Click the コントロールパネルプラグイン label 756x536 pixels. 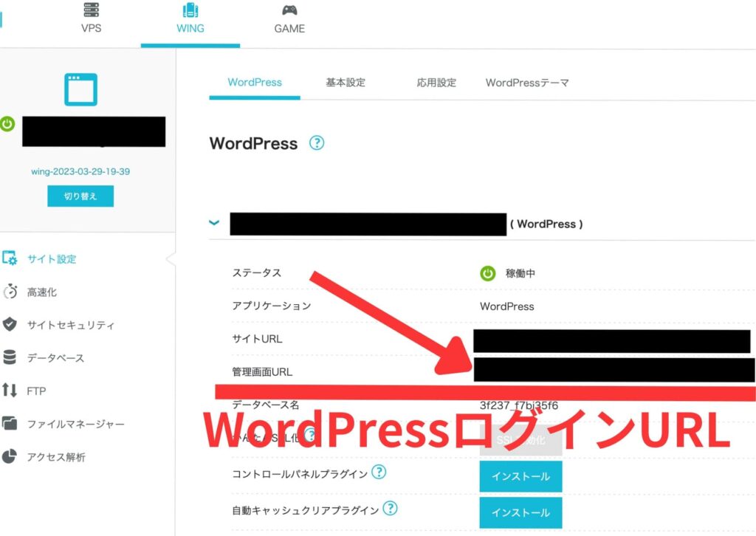[x=300, y=474]
